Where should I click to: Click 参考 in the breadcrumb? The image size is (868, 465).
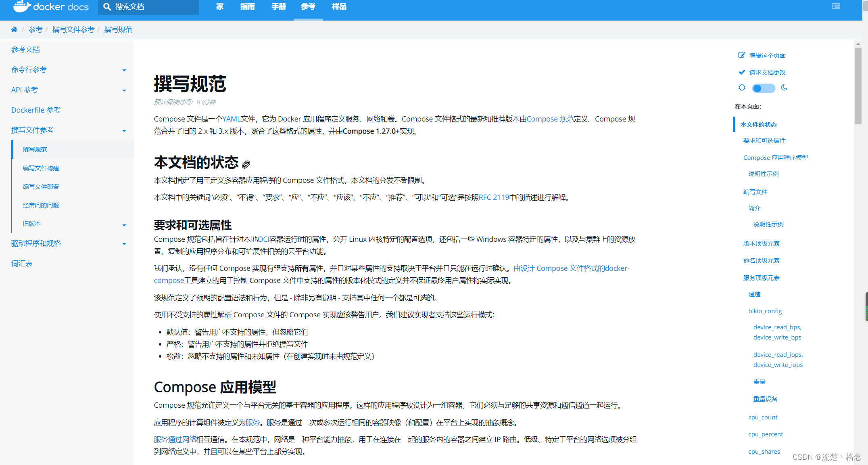coord(35,30)
